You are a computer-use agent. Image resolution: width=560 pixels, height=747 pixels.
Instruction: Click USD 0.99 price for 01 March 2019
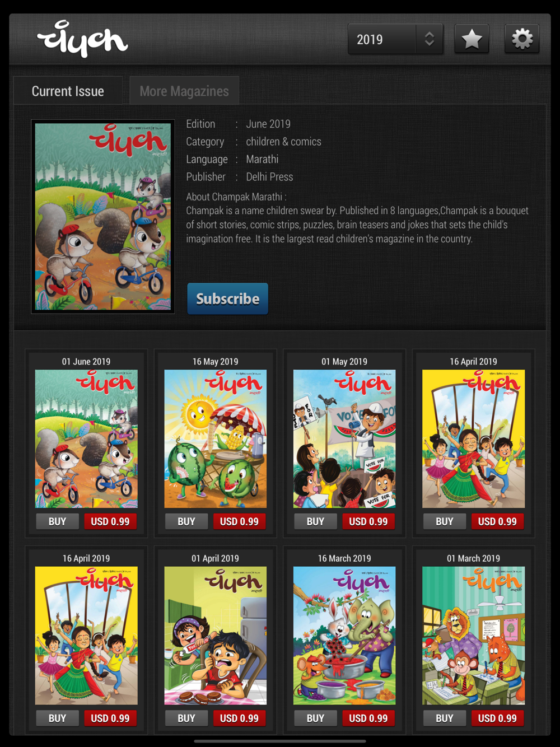(497, 718)
